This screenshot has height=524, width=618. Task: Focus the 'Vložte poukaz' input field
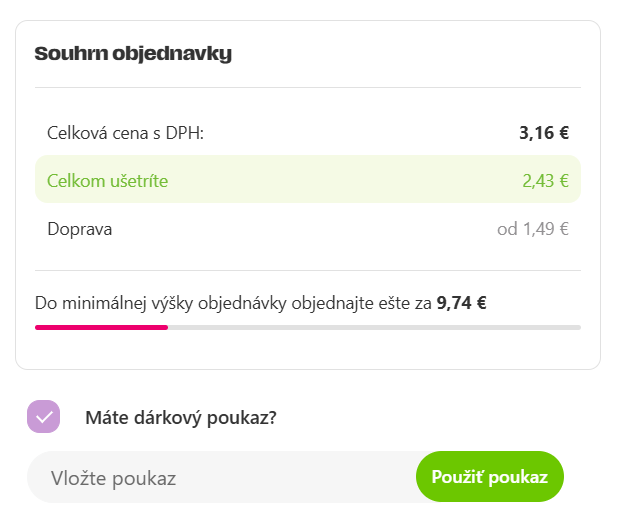[220, 478]
